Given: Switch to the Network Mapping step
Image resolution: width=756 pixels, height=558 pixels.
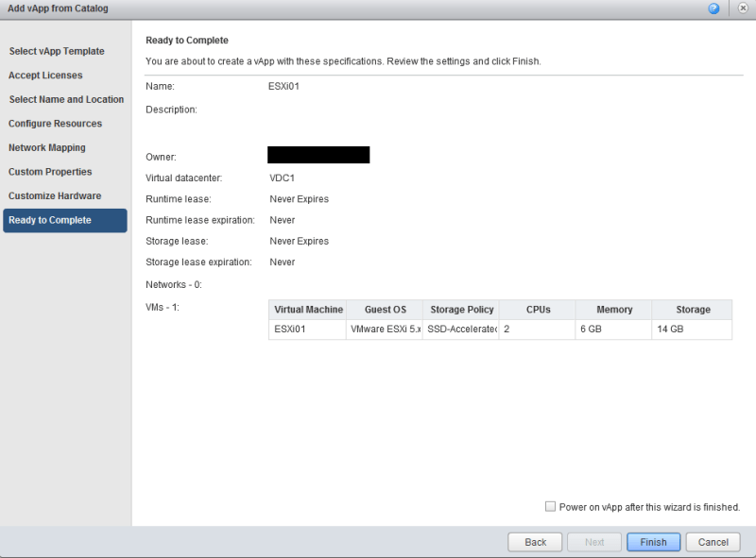Looking at the screenshot, I should (x=47, y=147).
